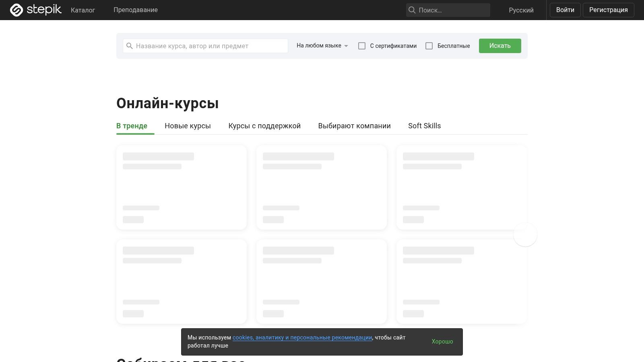Image resolution: width=644 pixels, height=362 pixels.
Task: Click the magnifier icon in course search field
Action: (130, 46)
